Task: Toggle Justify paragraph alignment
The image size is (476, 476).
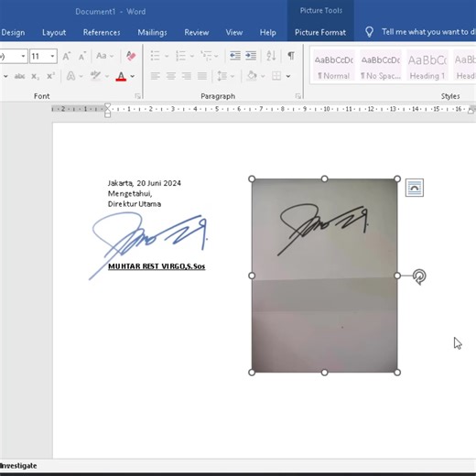Action: point(202,76)
